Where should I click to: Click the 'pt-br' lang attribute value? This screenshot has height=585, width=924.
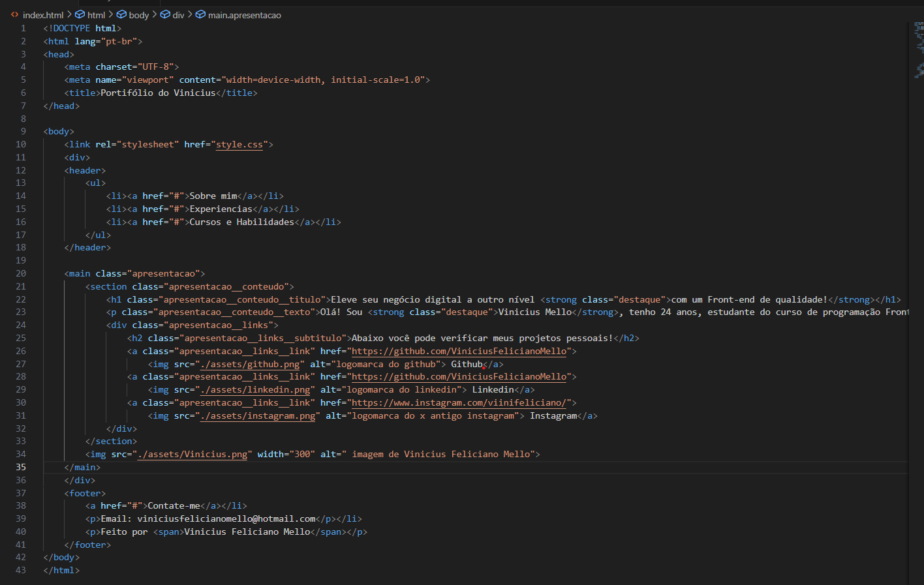[x=121, y=42]
